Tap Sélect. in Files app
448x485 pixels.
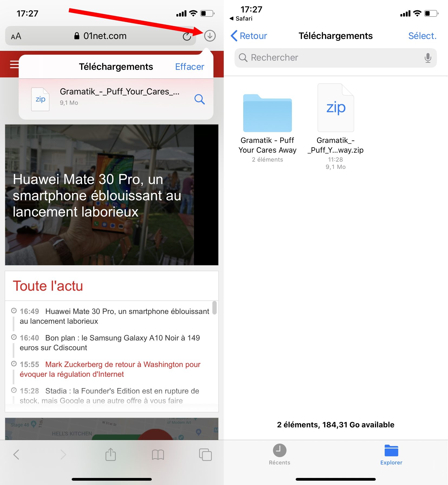click(422, 36)
